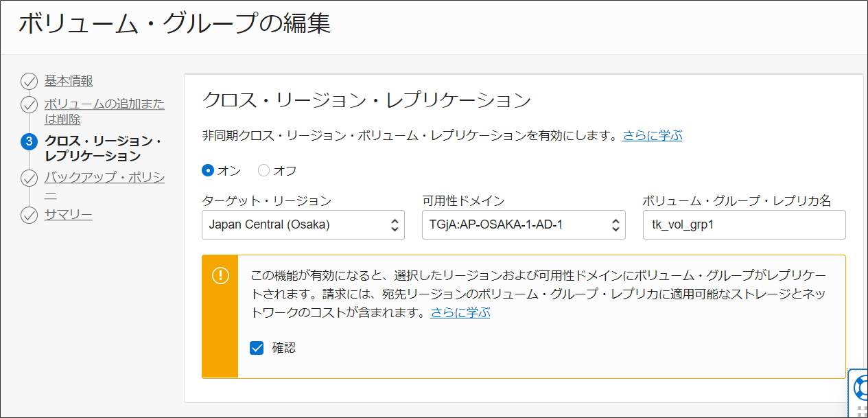Screen dimensions: 868x418
Task: Click the step 3 number circle icon
Action: [29, 142]
